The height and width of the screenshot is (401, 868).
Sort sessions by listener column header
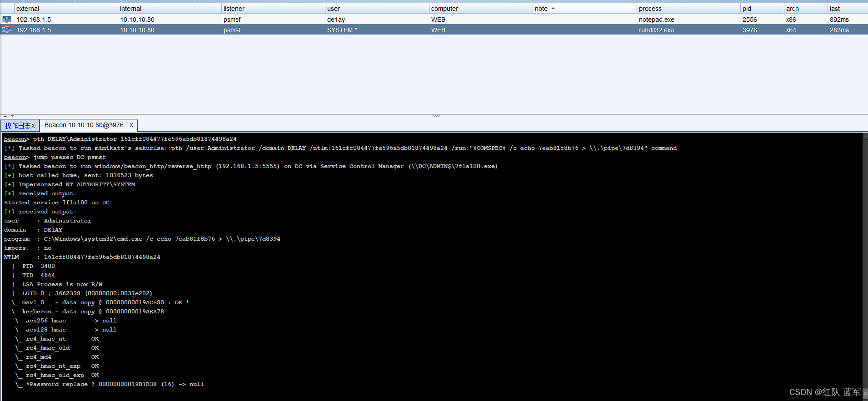click(x=273, y=9)
